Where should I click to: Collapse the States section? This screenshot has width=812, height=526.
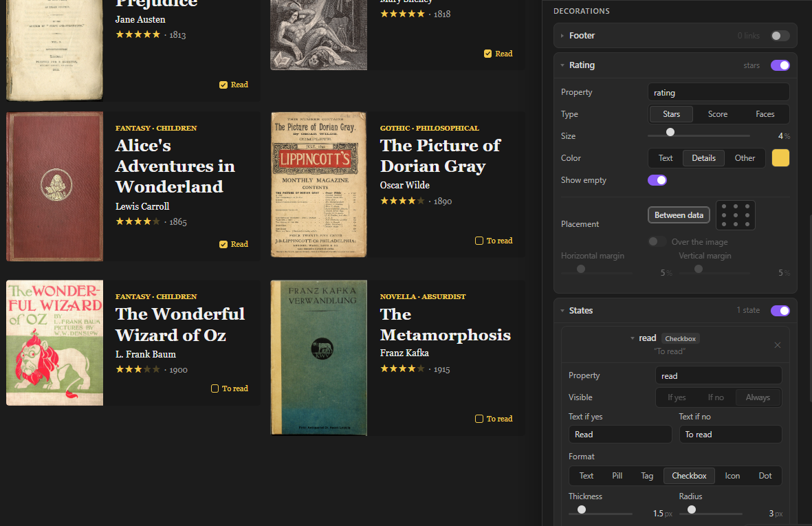562,311
